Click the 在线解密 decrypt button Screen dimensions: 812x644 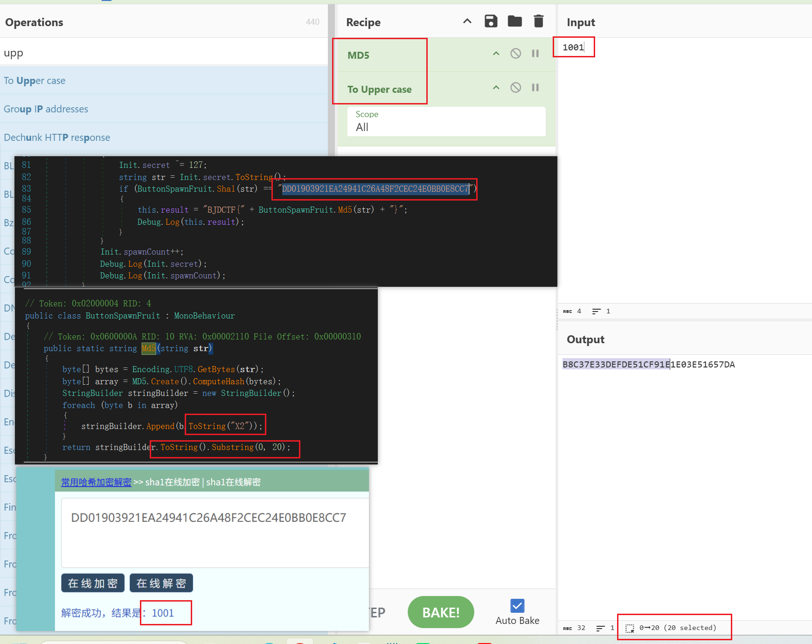[x=161, y=583]
